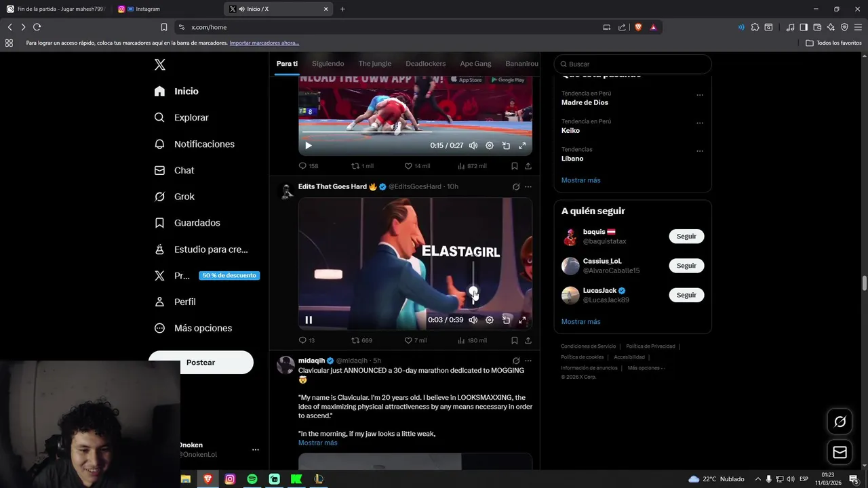
Task: Like the post with 7 mil likes
Action: tap(416, 340)
